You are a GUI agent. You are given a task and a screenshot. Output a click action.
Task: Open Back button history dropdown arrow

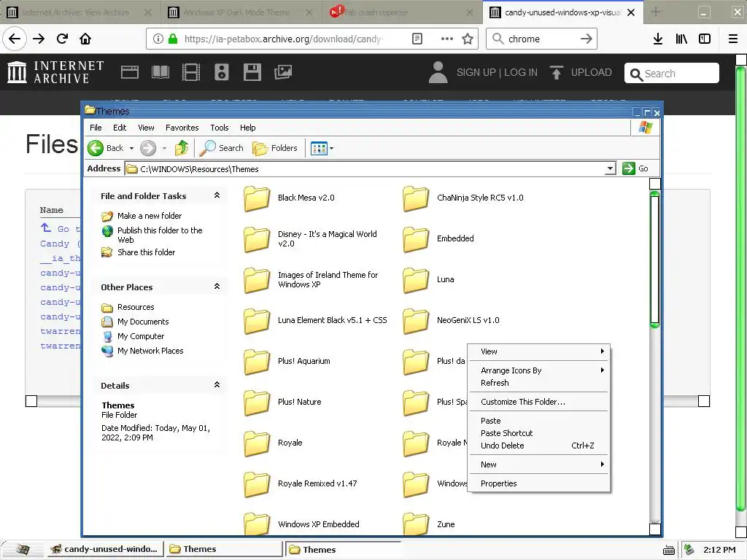pyautogui.click(x=131, y=148)
